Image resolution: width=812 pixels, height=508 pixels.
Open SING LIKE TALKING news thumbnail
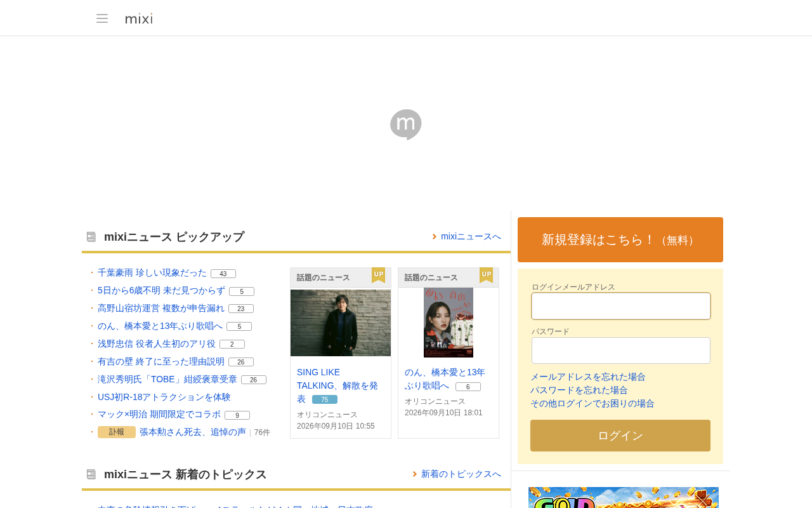click(x=341, y=323)
